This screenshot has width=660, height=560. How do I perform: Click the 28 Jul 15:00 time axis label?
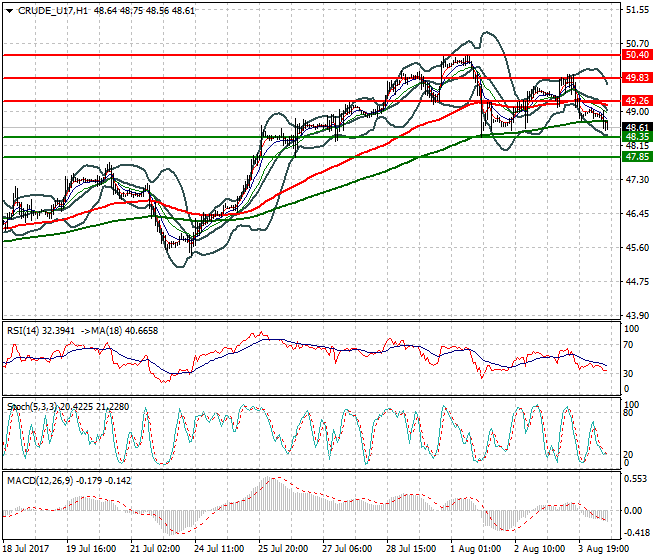coord(411,549)
